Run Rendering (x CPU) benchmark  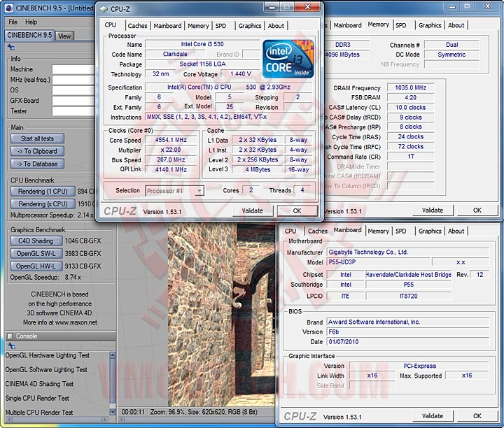point(43,204)
